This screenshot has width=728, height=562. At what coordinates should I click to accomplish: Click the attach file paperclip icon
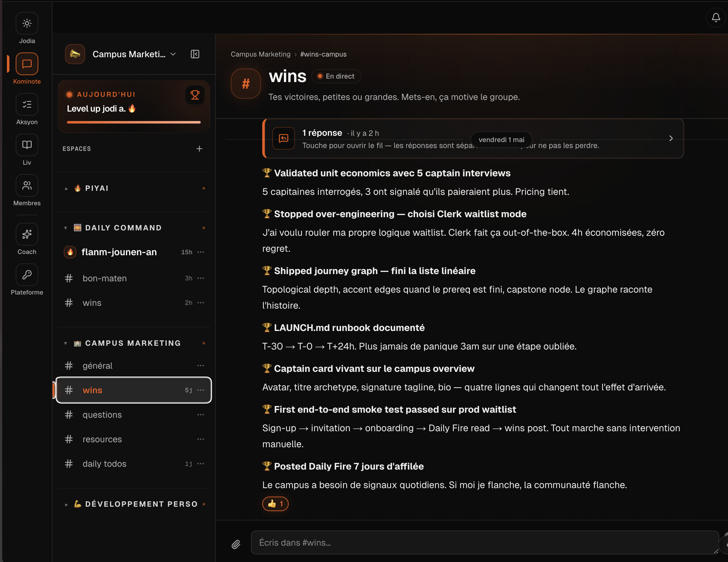[x=236, y=544]
